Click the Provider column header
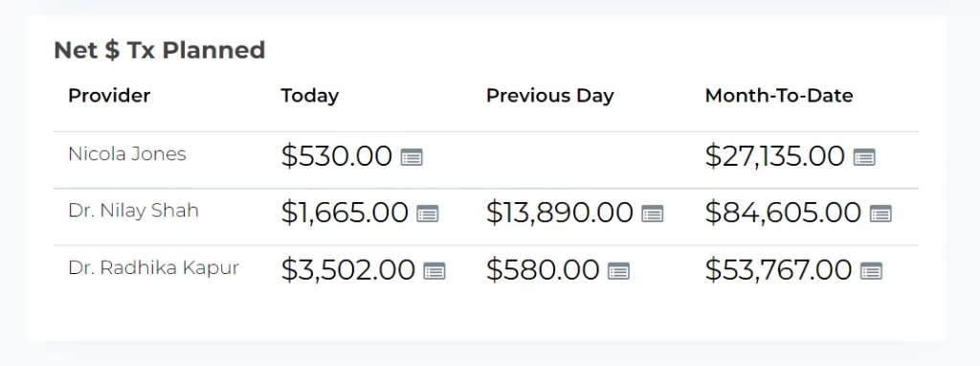Image resolution: width=980 pixels, height=366 pixels. click(109, 96)
